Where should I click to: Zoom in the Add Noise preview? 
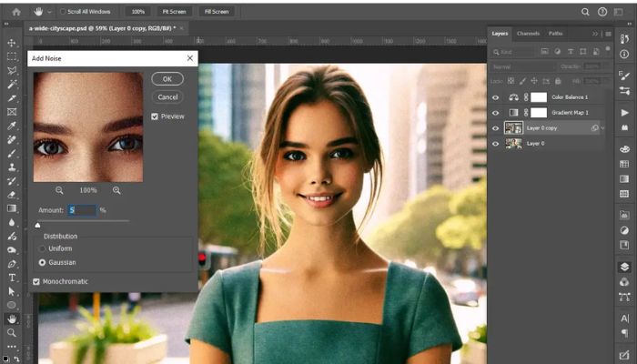tap(116, 190)
